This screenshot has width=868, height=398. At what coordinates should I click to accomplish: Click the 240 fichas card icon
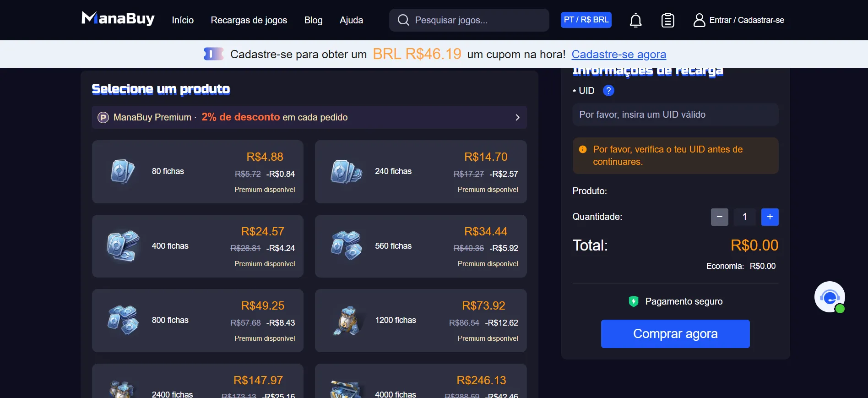346,171
